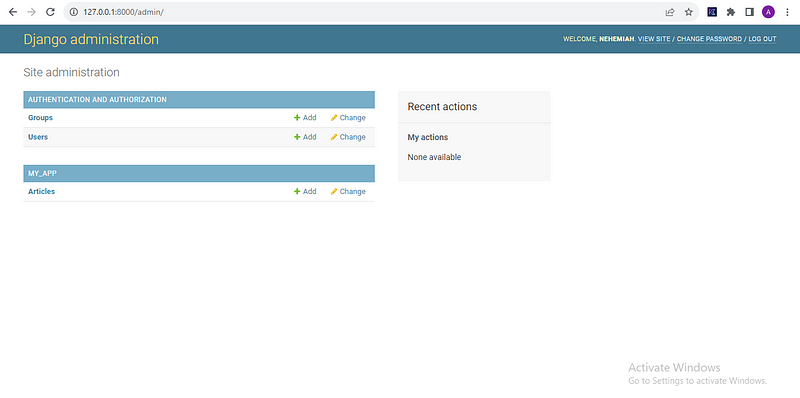Open the Users model list
The height and width of the screenshot is (398, 800).
pyautogui.click(x=38, y=137)
